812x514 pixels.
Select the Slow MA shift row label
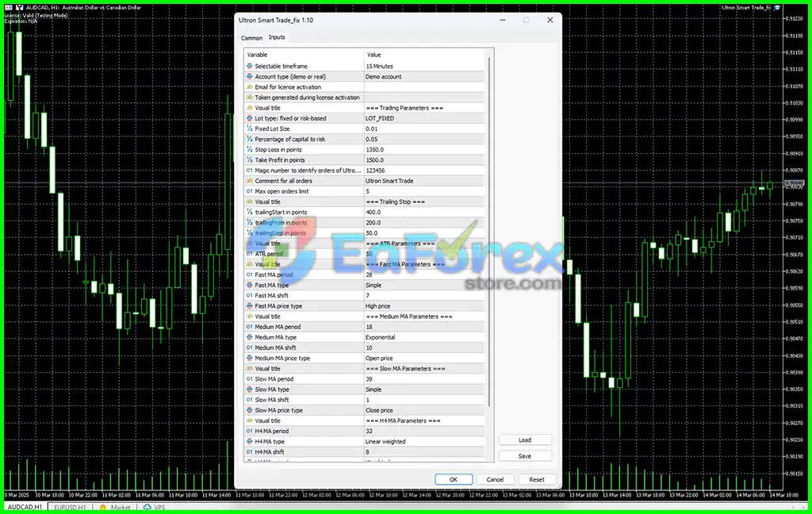(272, 400)
